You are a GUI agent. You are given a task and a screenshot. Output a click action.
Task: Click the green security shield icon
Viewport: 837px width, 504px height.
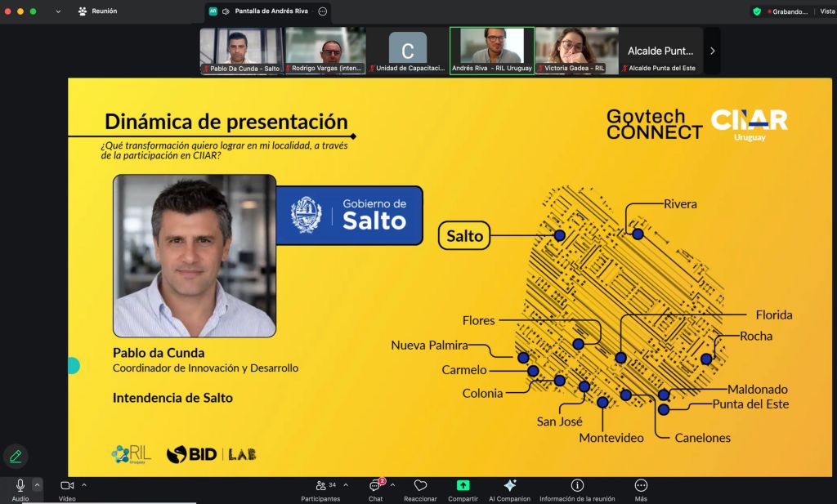click(757, 11)
